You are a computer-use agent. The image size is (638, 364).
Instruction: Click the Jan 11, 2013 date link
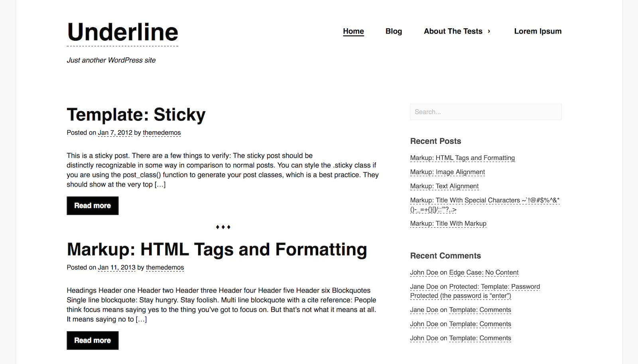tap(116, 268)
